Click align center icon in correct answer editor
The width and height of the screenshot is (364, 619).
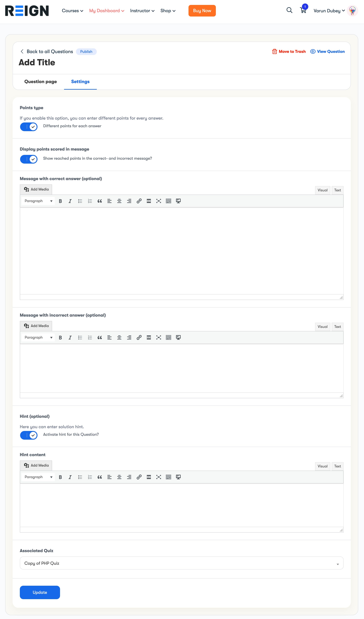119,201
